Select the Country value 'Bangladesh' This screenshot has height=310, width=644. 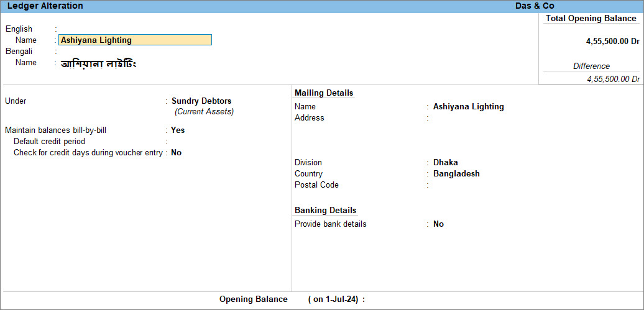point(456,173)
